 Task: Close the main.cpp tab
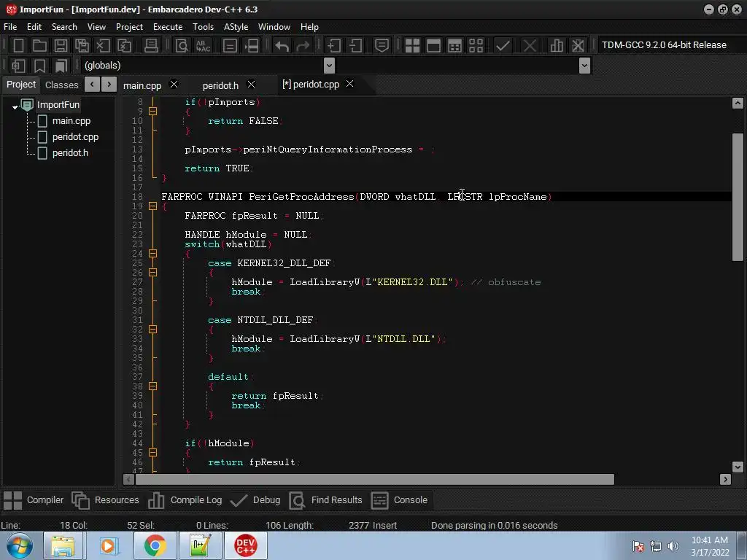[x=174, y=84]
